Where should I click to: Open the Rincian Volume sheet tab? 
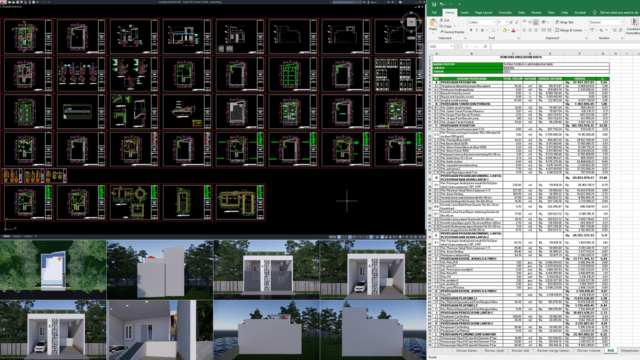click(589, 351)
